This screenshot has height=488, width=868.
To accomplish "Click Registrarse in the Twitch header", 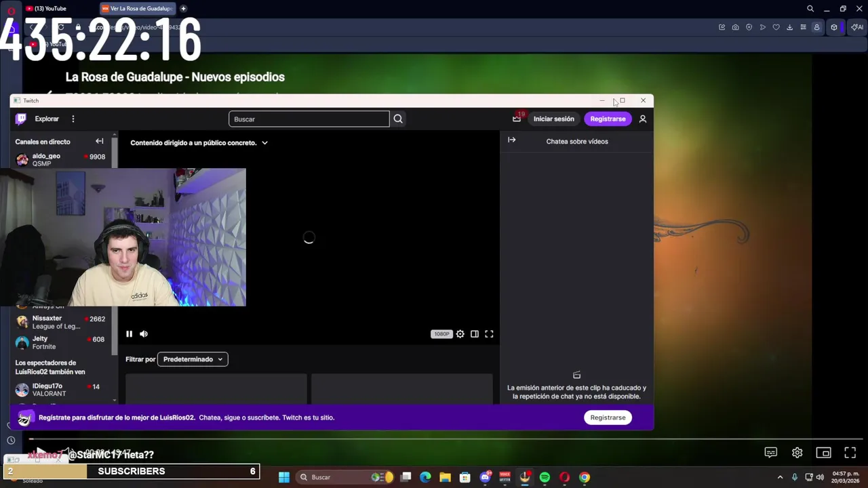I will click(x=608, y=119).
